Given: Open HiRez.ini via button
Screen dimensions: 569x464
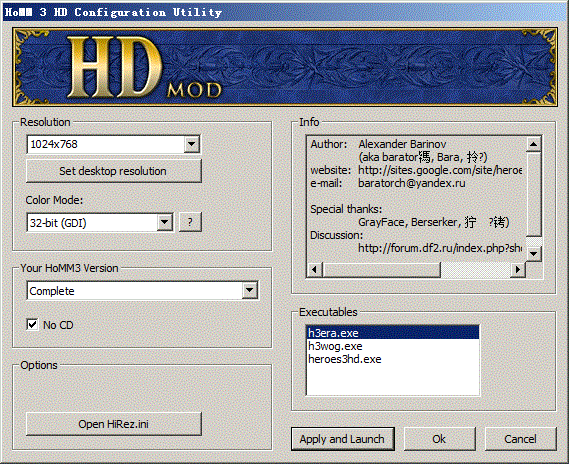Looking at the screenshot, I should [114, 424].
